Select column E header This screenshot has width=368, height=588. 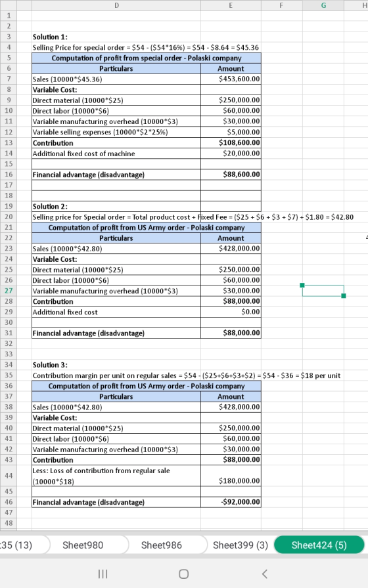(x=231, y=5)
